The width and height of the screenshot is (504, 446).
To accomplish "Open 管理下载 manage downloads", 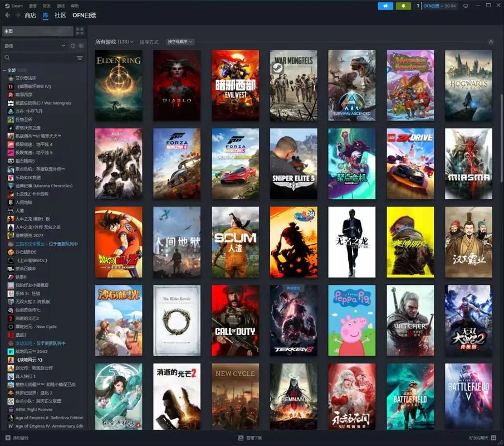I will (254, 438).
